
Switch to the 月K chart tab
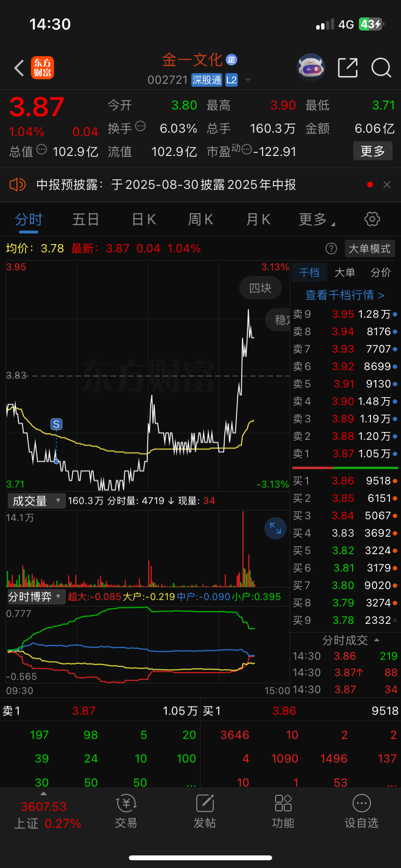258,219
